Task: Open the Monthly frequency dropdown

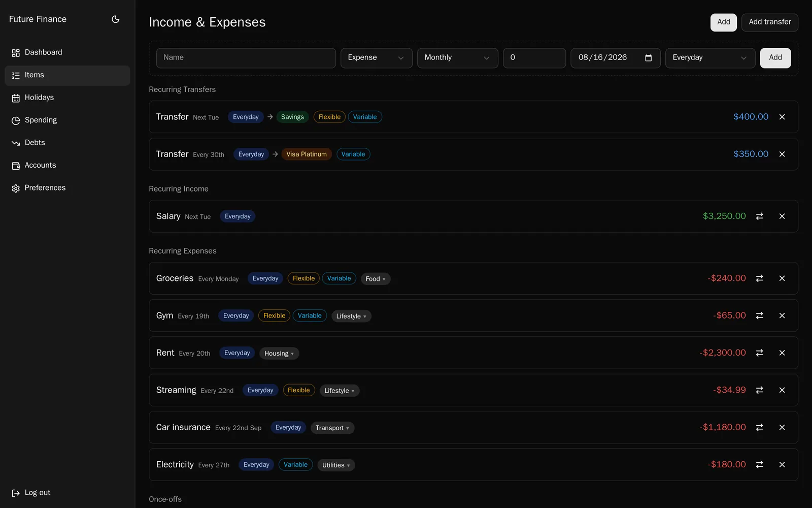Action: (457, 58)
